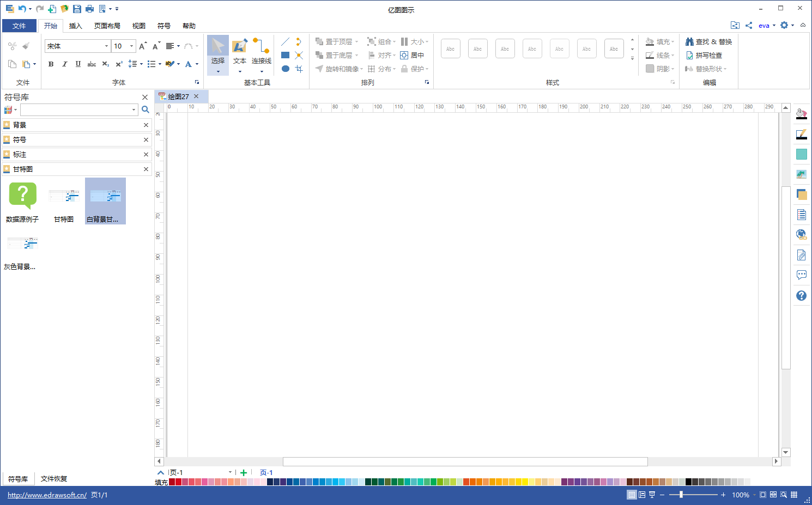
Task: Click the print icon in quick toolbar
Action: click(89, 9)
